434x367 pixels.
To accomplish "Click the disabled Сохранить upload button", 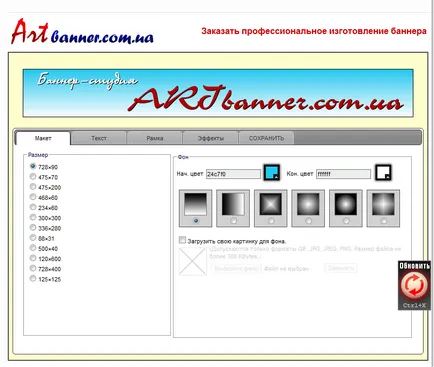I will (x=341, y=268).
